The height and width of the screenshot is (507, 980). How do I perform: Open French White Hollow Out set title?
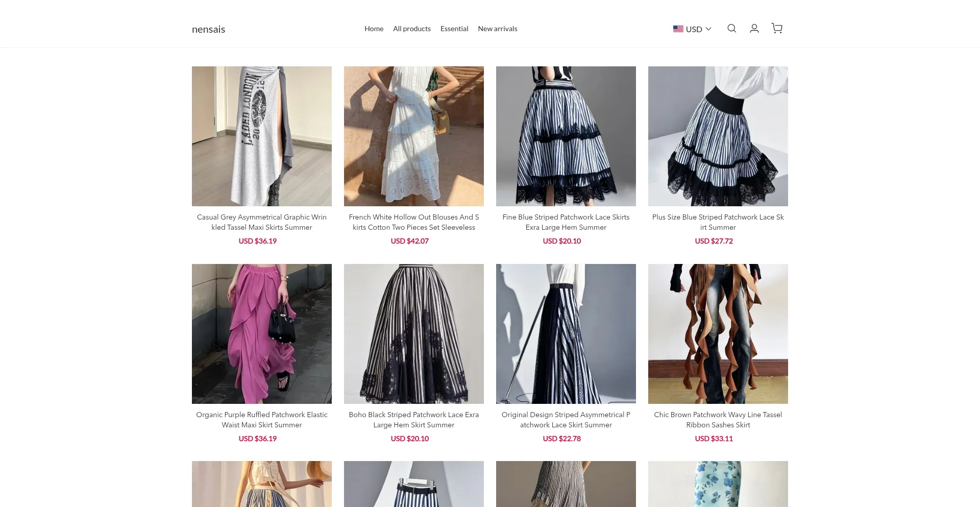coord(413,222)
